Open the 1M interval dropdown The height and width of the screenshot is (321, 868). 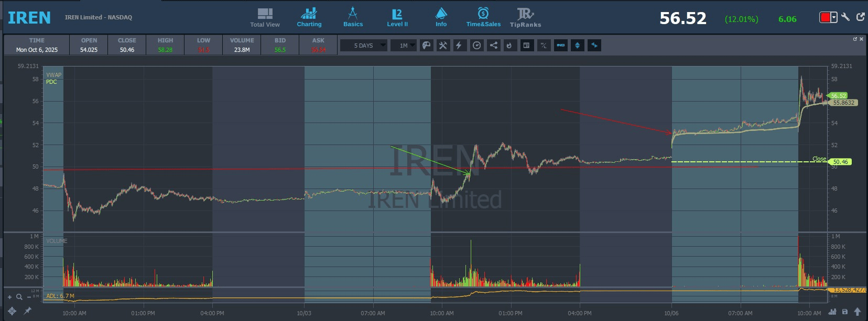pos(404,46)
